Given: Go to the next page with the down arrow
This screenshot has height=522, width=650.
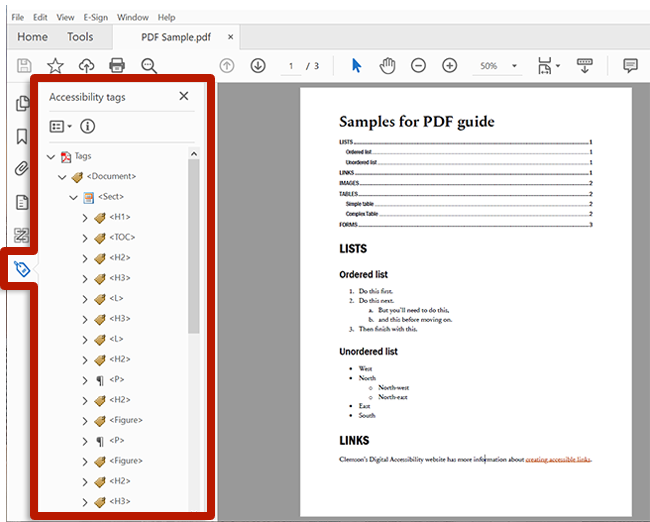Looking at the screenshot, I should coord(258,66).
